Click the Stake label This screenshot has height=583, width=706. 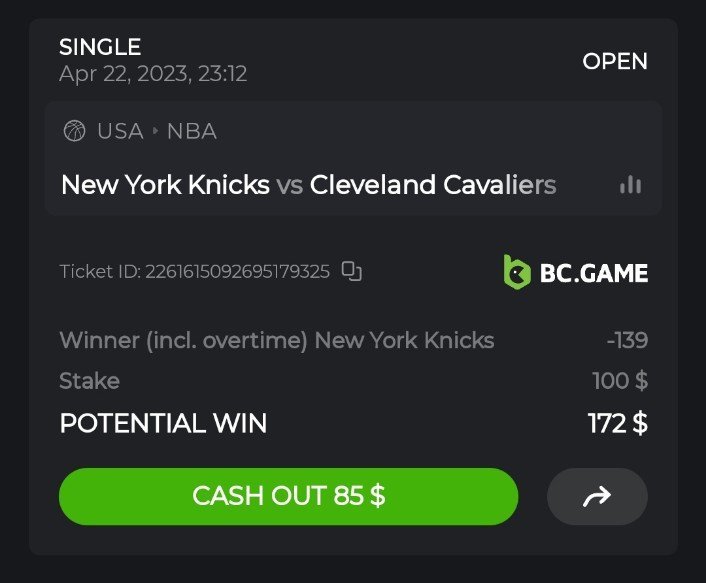tap(89, 381)
